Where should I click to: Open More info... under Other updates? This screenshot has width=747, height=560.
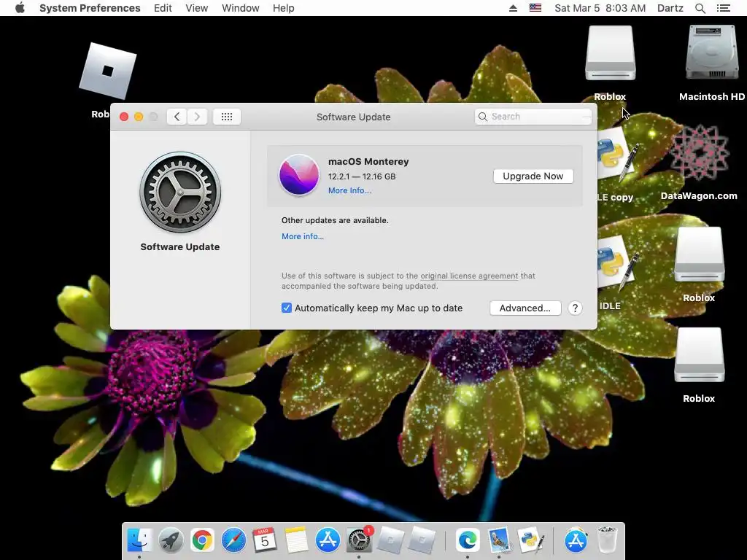point(303,236)
